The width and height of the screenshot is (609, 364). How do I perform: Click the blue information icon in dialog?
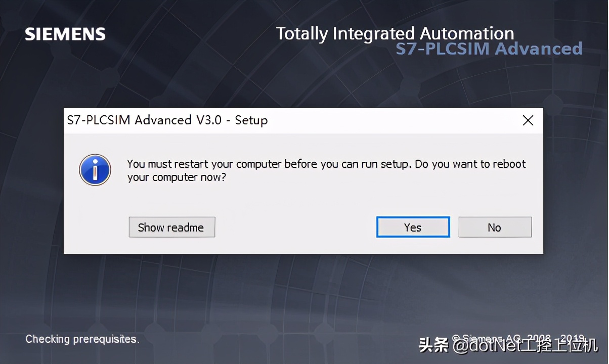[95, 170]
